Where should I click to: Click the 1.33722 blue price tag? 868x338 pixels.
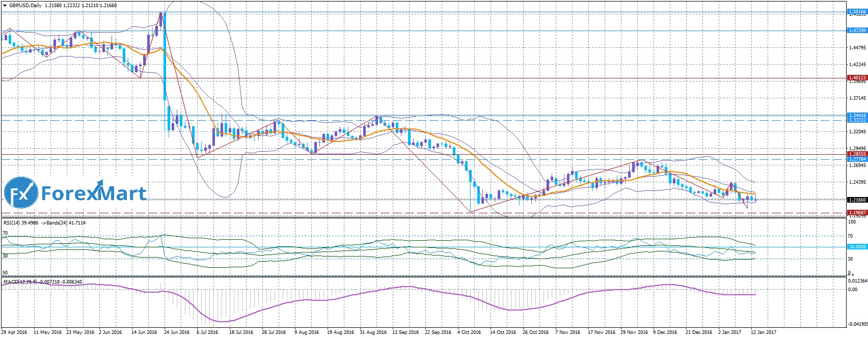857,120
